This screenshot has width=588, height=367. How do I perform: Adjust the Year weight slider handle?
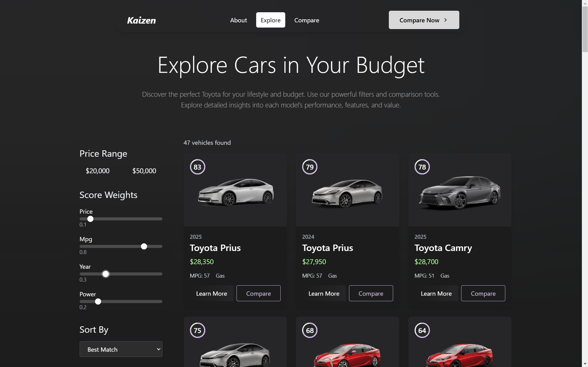coord(106,274)
